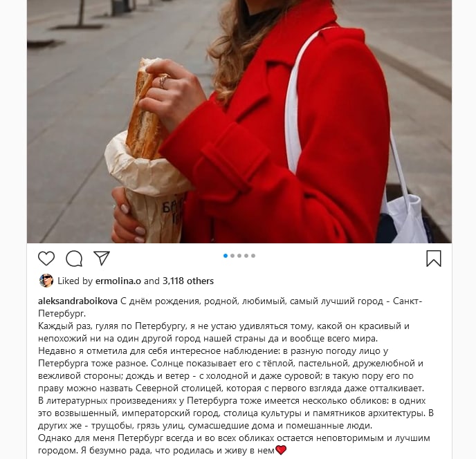Open aleksandraboikova's profile from the caption
The image size is (476, 459).
77,301
